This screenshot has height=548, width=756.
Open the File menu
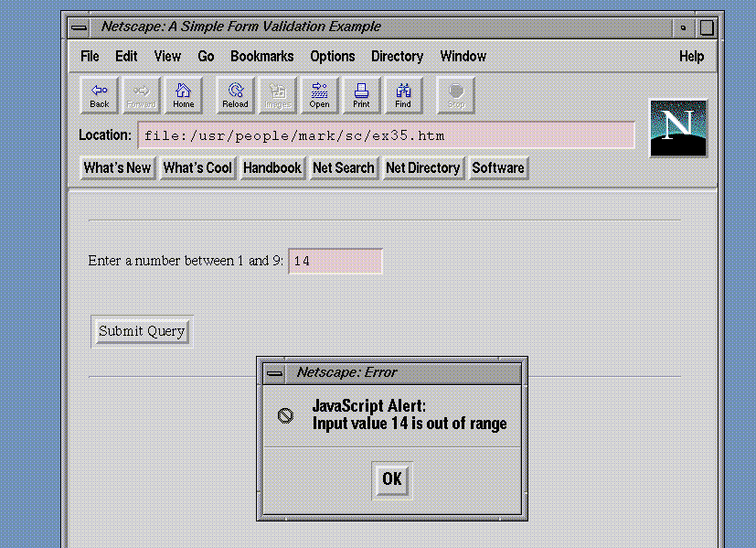pos(90,57)
